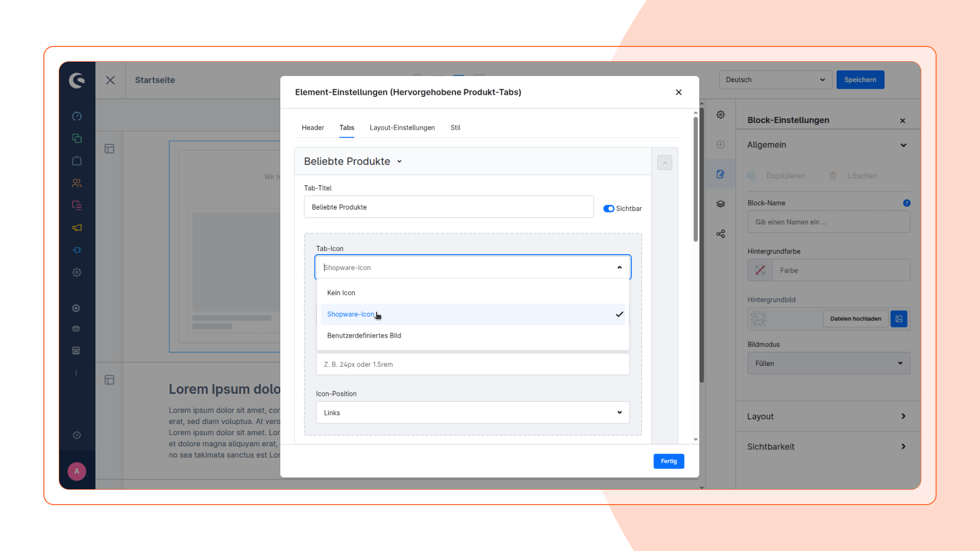
Task: Click Duplizieren in block settings
Action: click(x=777, y=176)
